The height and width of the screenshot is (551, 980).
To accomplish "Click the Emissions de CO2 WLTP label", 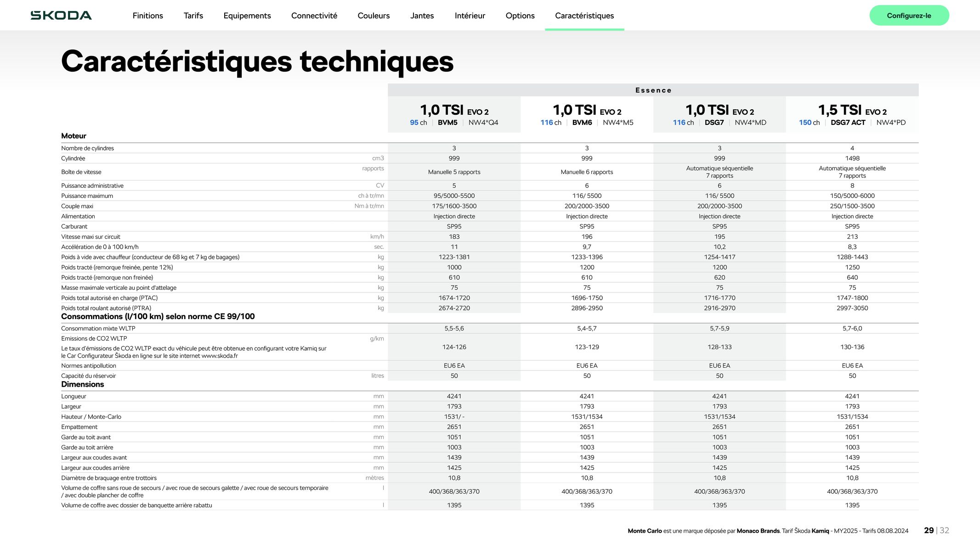I will [94, 339].
